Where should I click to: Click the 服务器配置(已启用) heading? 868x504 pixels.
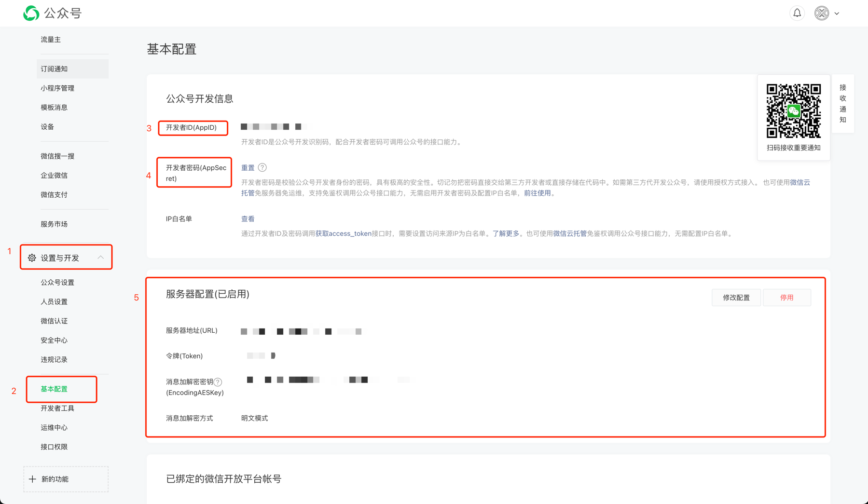pos(207,294)
